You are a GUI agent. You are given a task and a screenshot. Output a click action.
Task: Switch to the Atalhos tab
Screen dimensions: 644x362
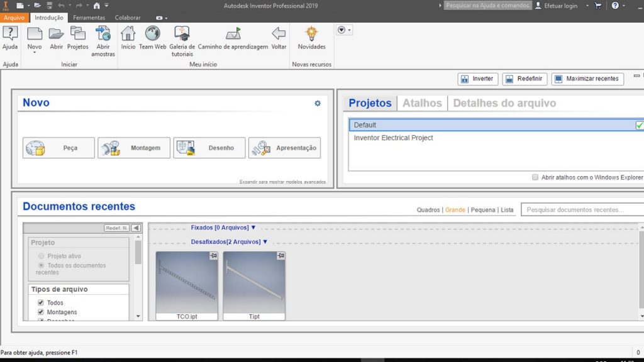click(x=422, y=103)
